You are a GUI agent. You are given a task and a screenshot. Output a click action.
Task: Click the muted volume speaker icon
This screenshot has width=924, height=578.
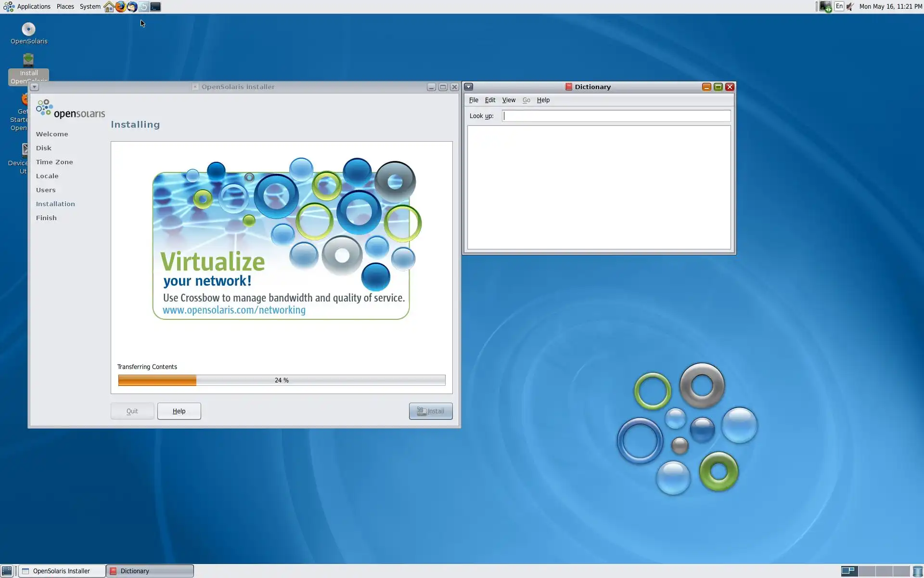(850, 7)
